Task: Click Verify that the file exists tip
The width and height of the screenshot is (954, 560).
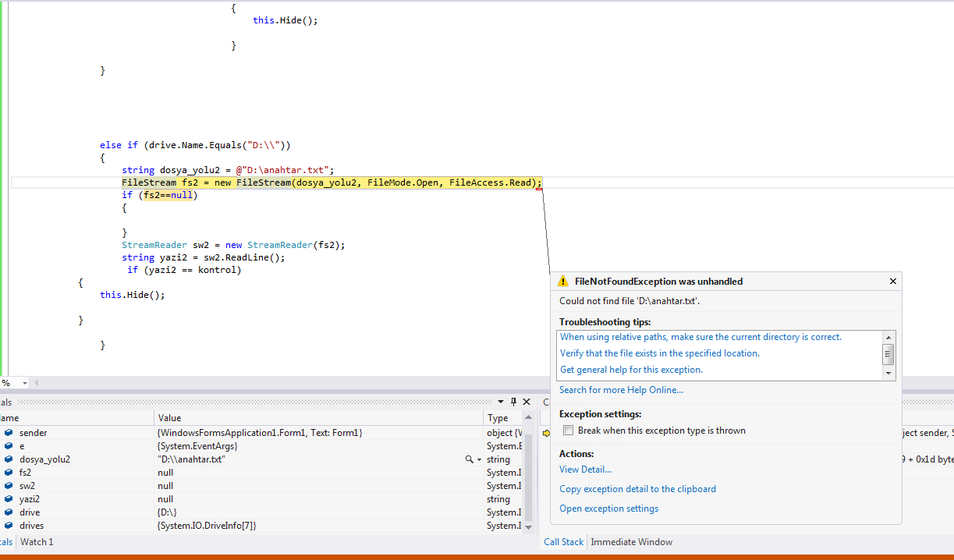Action: coord(660,353)
